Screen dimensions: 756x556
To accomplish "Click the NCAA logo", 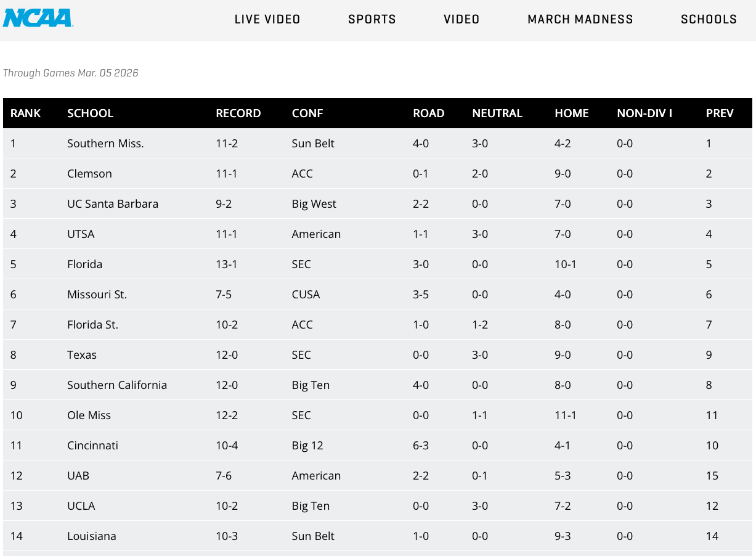I will (x=38, y=18).
